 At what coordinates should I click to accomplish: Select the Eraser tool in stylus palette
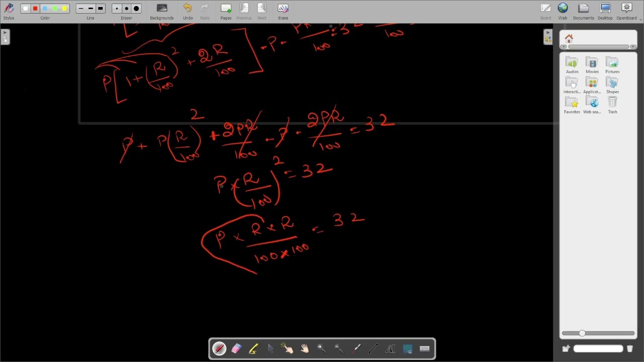tap(236, 348)
